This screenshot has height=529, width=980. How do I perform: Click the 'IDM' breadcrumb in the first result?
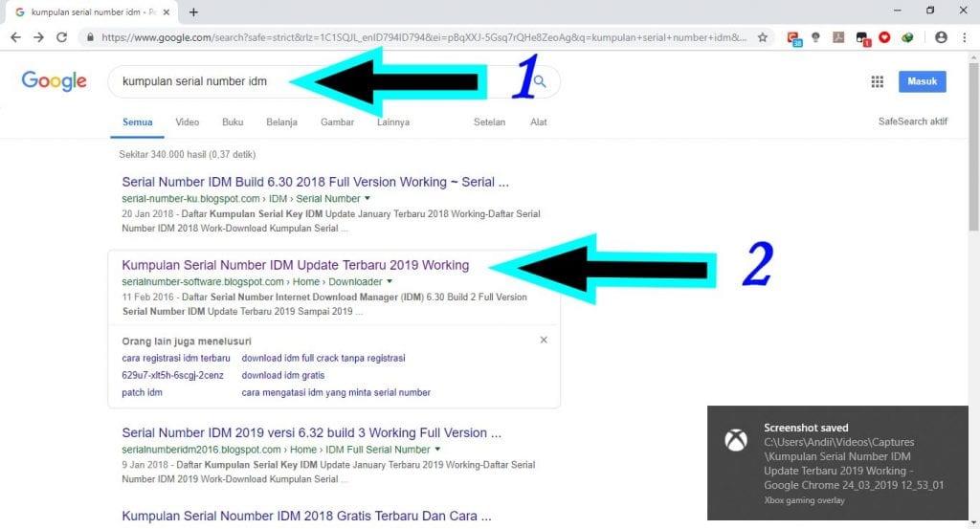pyautogui.click(x=278, y=199)
